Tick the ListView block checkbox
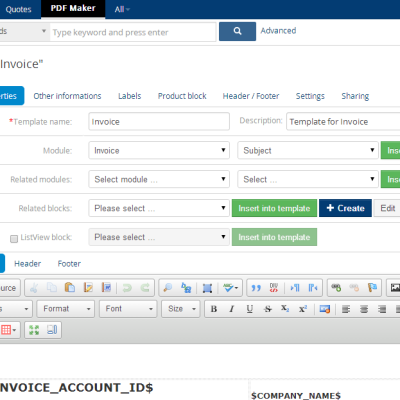The height and width of the screenshot is (400, 400). click(14, 239)
